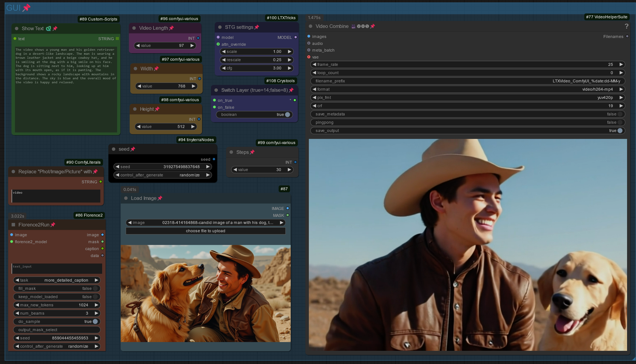Click the choose file to upload button
This screenshot has height=364, width=636.
click(205, 231)
